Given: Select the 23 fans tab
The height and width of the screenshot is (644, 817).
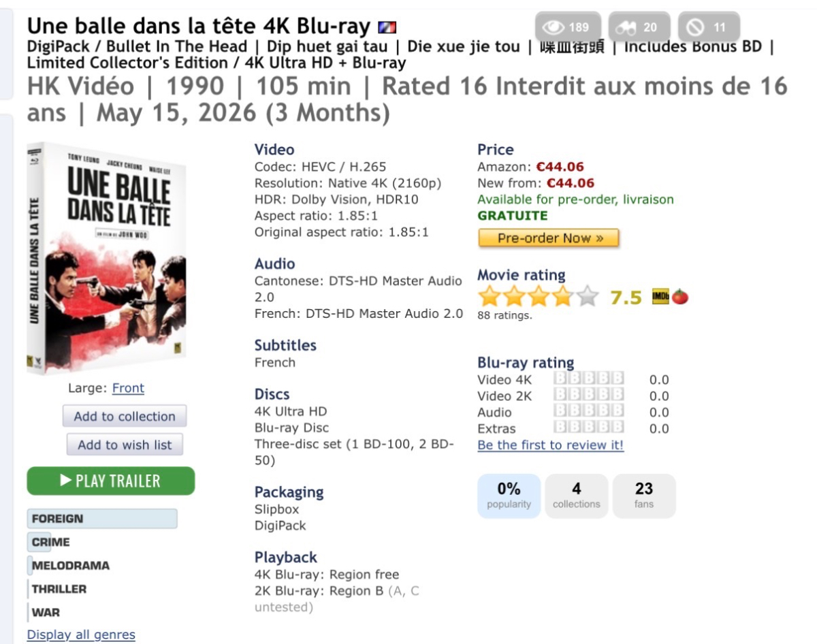Looking at the screenshot, I should pyautogui.click(x=643, y=496).
